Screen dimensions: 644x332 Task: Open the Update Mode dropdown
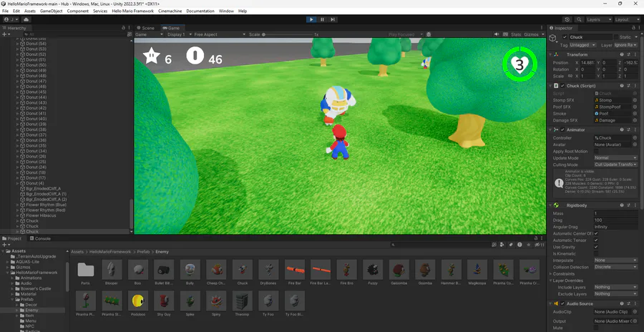click(x=615, y=158)
